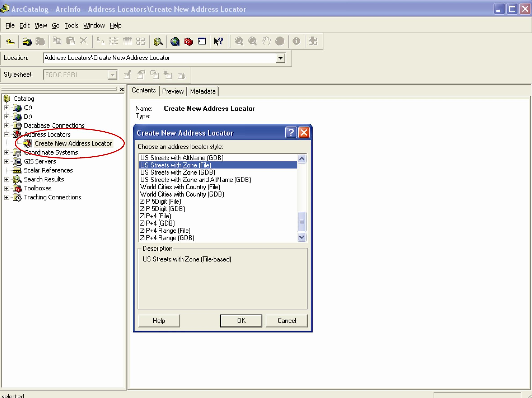Expand the Tracking Connections node

coord(7,197)
